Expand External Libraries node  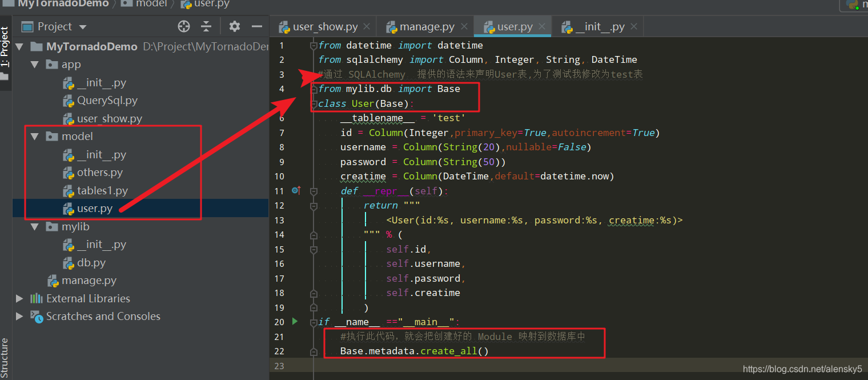(x=19, y=298)
